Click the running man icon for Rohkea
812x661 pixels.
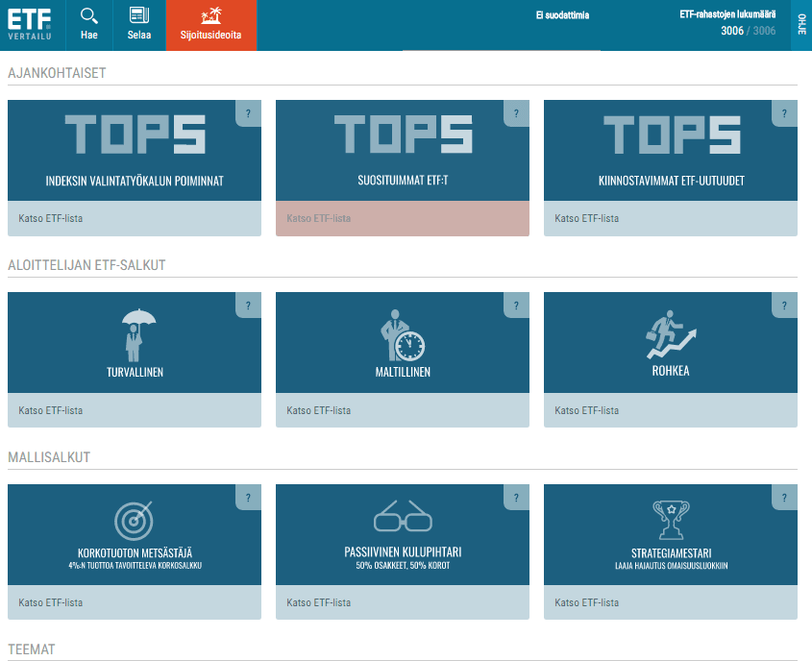coord(670,333)
